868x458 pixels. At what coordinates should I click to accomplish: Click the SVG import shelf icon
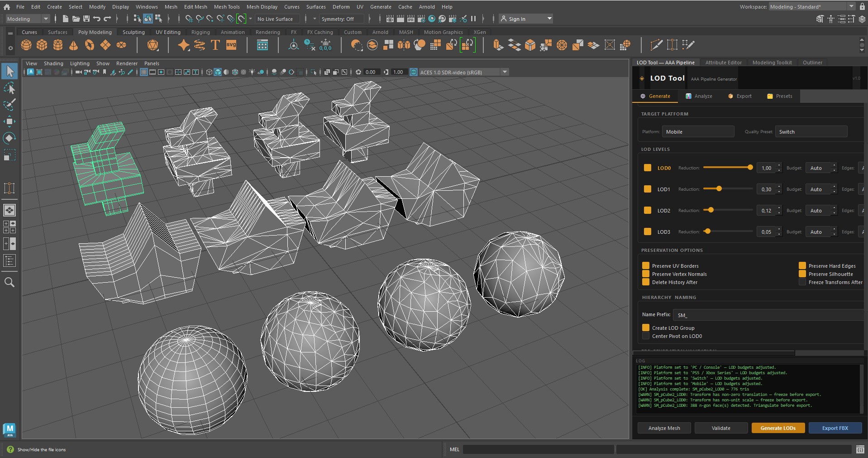[x=231, y=45]
